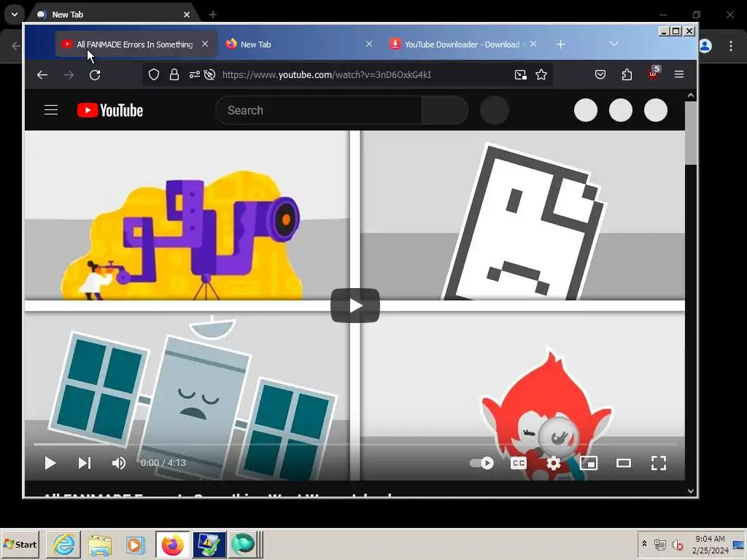The height and width of the screenshot is (560, 747).
Task: Go back with Firefox back arrow
Action: 42,75
